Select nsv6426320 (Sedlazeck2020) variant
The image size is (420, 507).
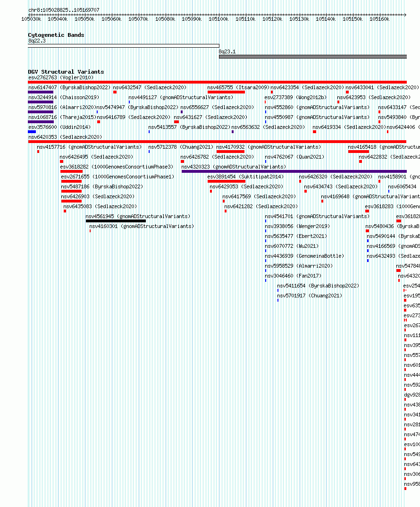point(336,177)
